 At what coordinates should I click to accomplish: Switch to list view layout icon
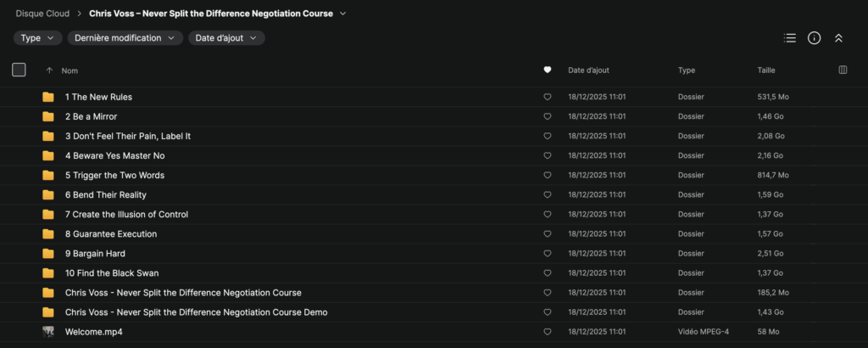pos(790,38)
